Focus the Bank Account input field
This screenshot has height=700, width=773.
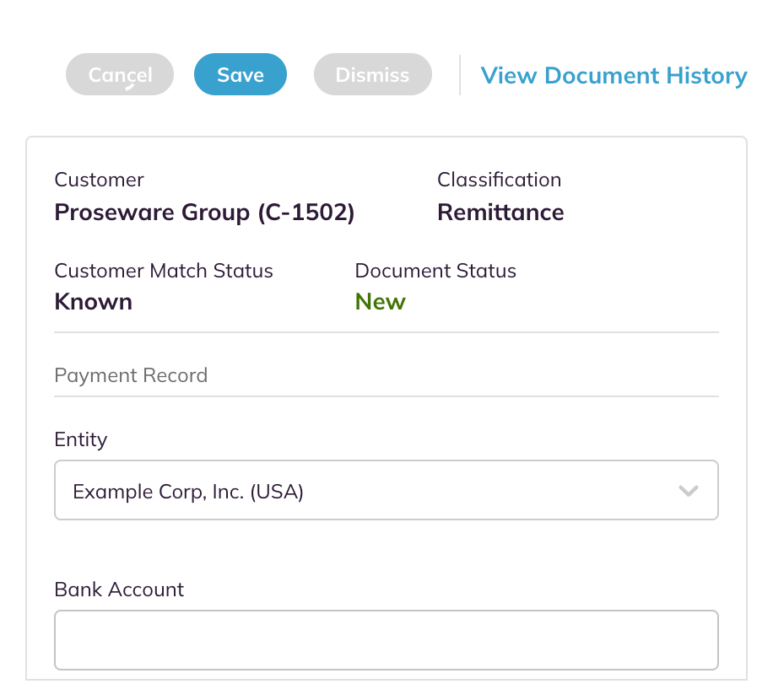pyautogui.click(x=386, y=640)
